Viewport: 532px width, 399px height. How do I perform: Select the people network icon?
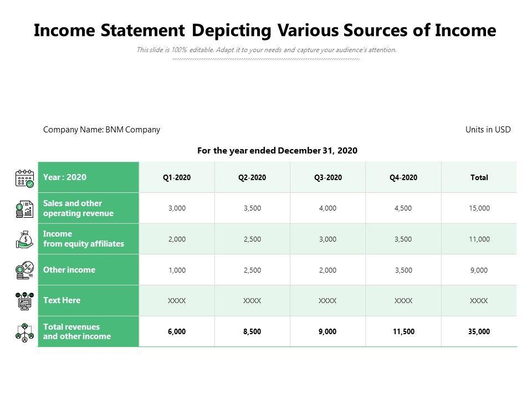(x=25, y=332)
